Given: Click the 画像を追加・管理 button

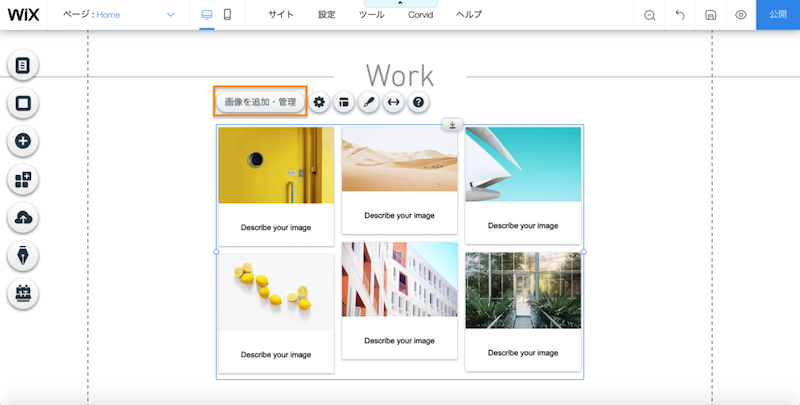Looking at the screenshot, I should [x=260, y=102].
